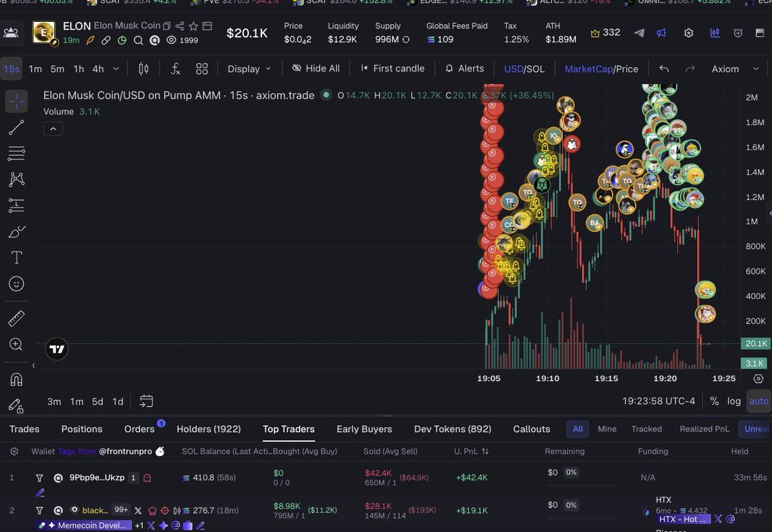This screenshot has height=532, width=772.
Task: Open the @frontrunpro link
Action: point(126,451)
